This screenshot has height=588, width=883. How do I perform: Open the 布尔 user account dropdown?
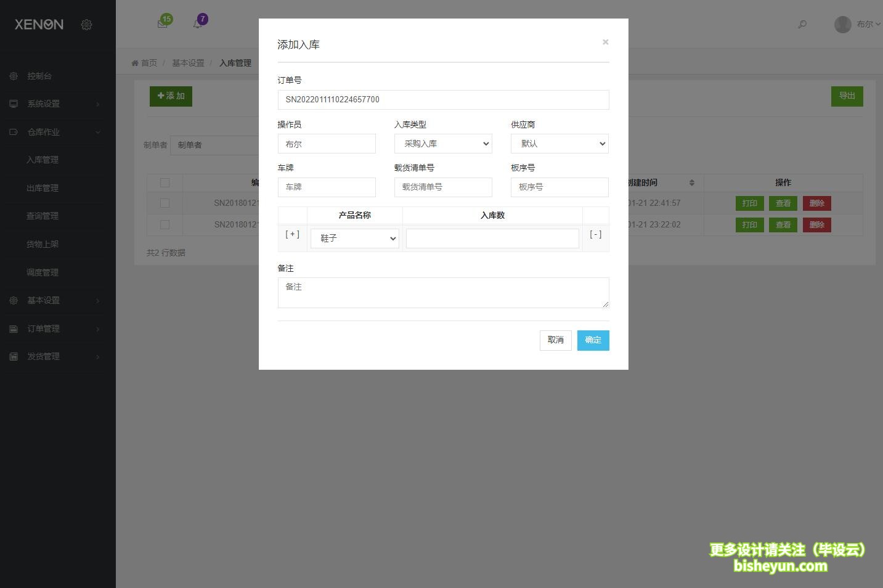[x=868, y=24]
